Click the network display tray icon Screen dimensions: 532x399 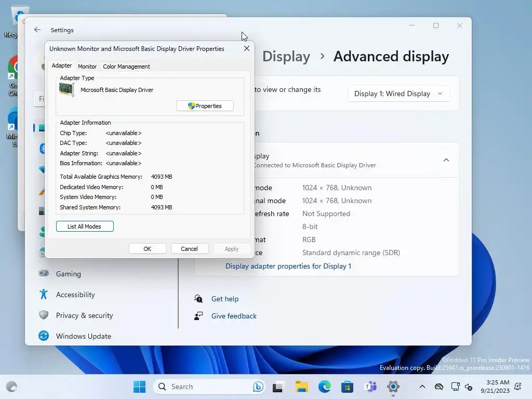click(455, 387)
